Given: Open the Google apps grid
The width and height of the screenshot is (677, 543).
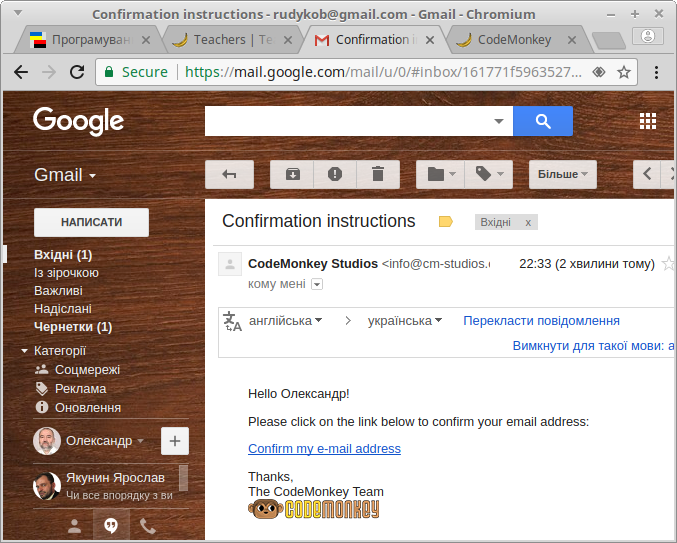Looking at the screenshot, I should click(x=648, y=121).
